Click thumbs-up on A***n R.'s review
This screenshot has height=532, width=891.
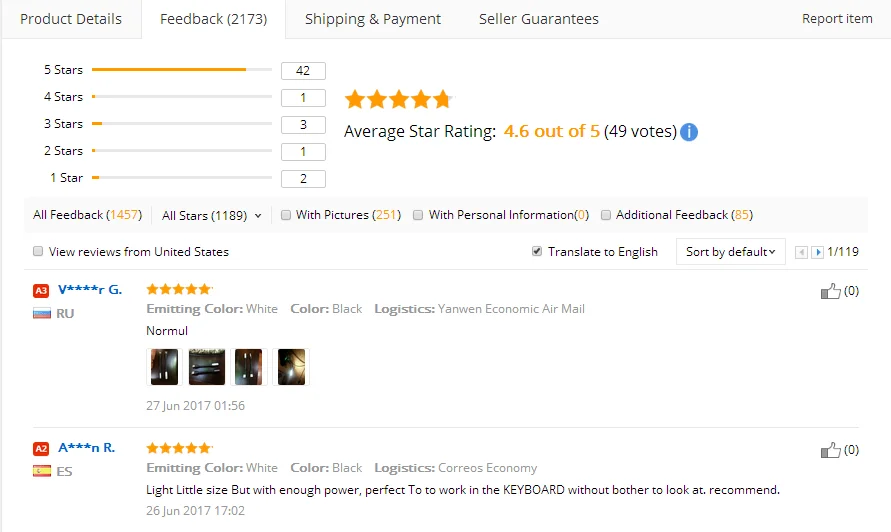click(x=830, y=450)
